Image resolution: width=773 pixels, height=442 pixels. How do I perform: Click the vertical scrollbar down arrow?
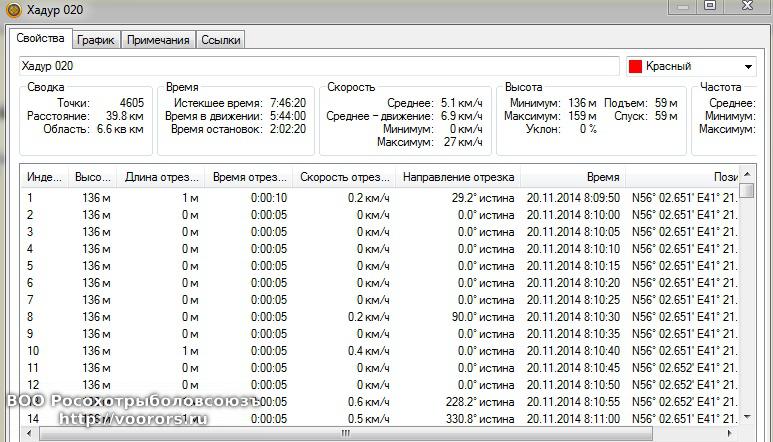[747, 416]
